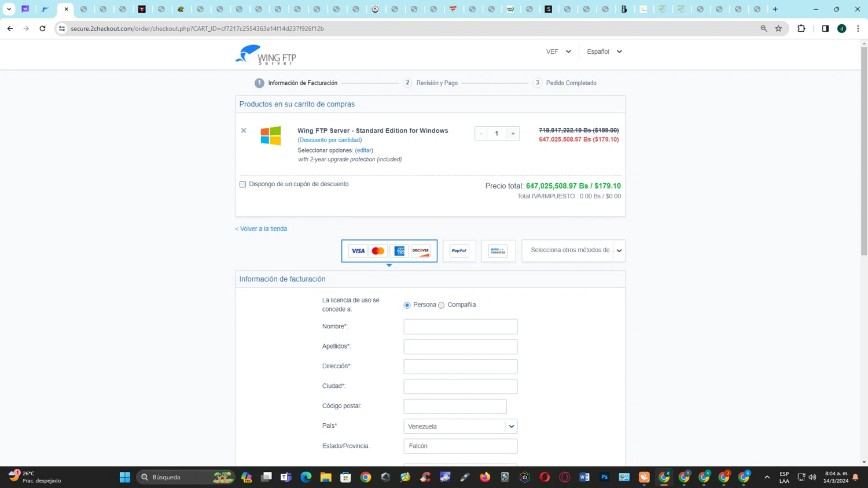Open the notifications bell icon
The height and width of the screenshot is (488, 868).
tap(855, 477)
